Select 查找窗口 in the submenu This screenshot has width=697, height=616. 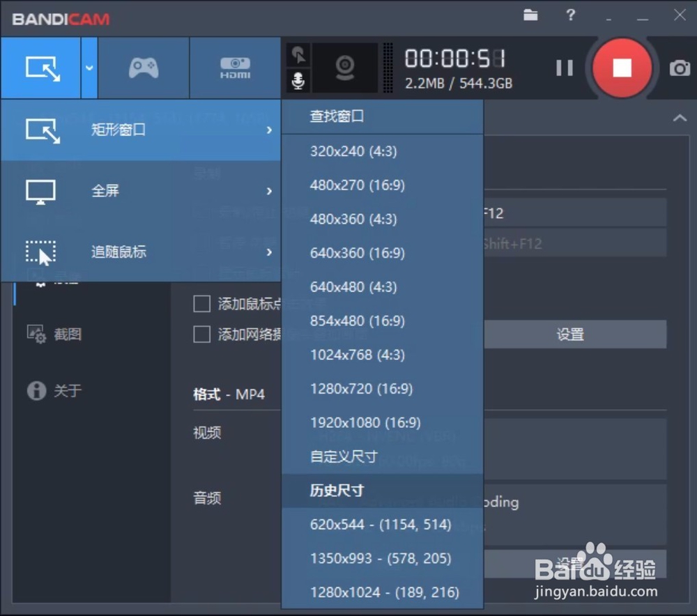[x=382, y=116]
